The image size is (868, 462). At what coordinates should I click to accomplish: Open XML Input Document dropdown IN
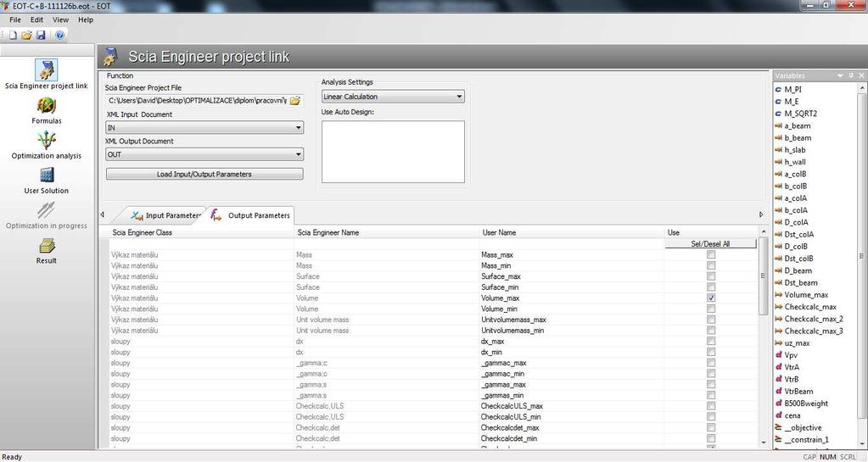click(204, 128)
